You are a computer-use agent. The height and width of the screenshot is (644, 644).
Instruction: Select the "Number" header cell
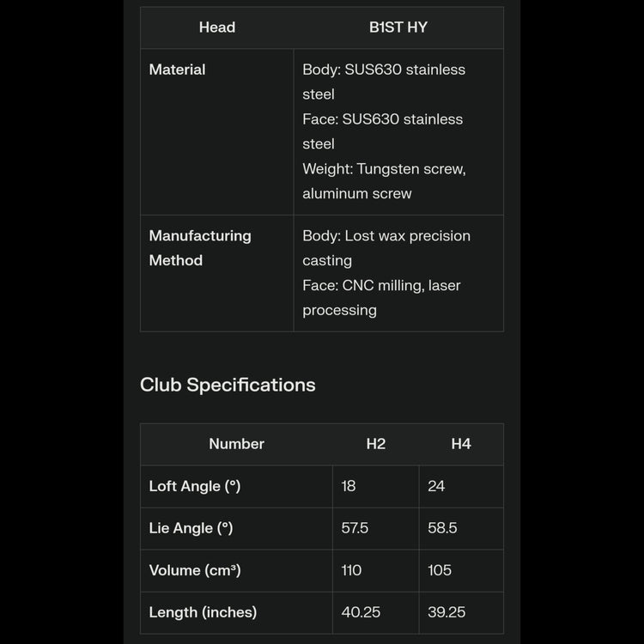click(x=236, y=444)
